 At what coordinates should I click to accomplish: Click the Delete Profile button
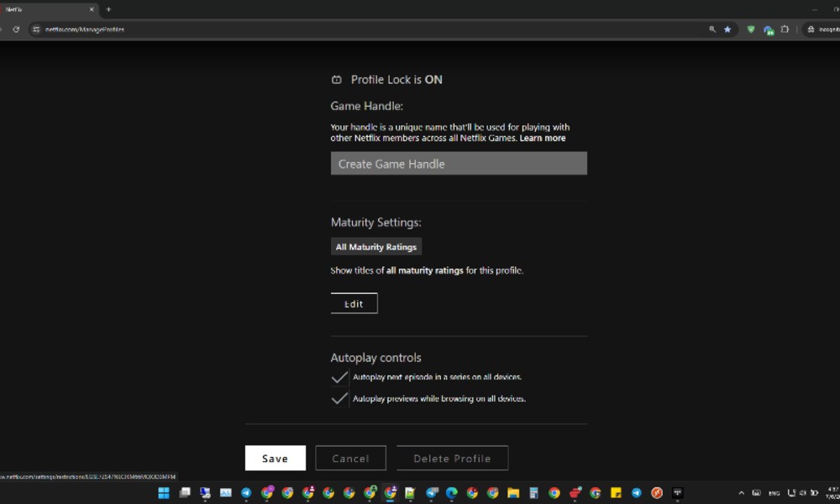pos(452,459)
